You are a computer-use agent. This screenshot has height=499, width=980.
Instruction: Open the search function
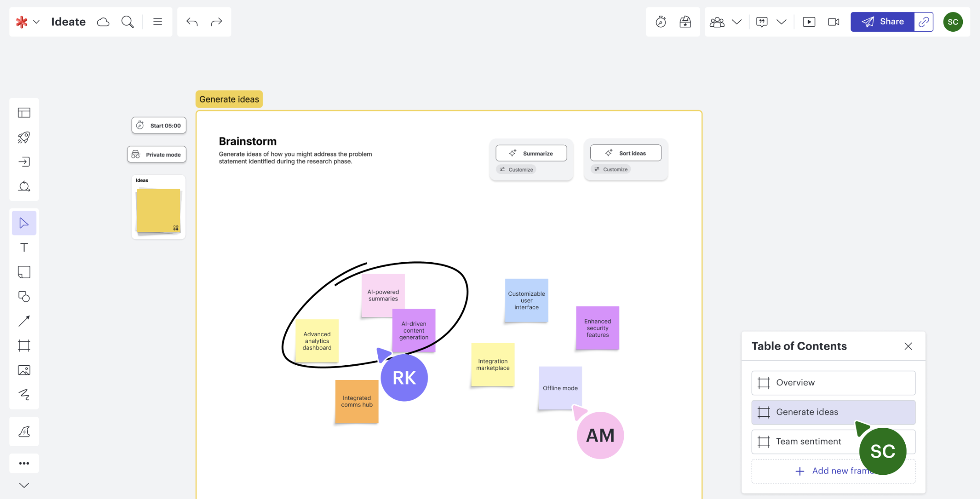pyautogui.click(x=128, y=22)
